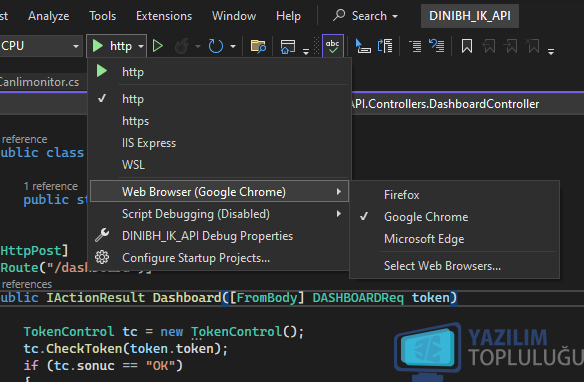Screen dimensions: 584x382
Task: Open the Extensions menu
Action: (x=164, y=16)
